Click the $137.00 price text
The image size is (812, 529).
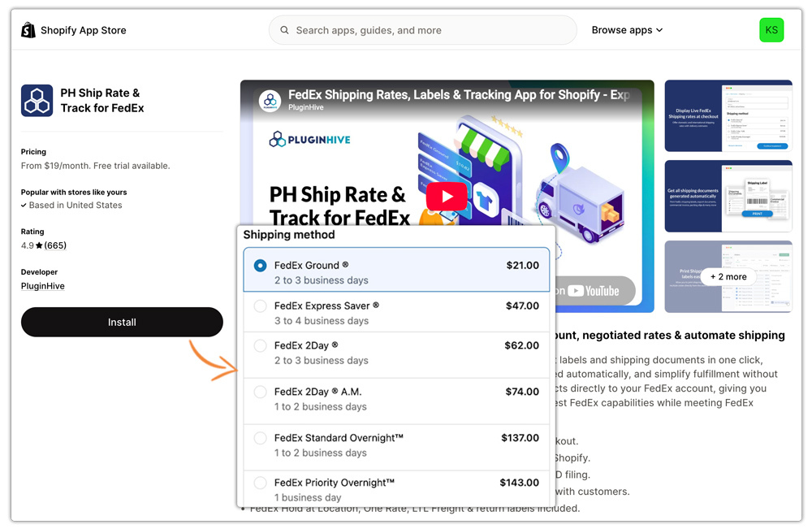[520, 438]
